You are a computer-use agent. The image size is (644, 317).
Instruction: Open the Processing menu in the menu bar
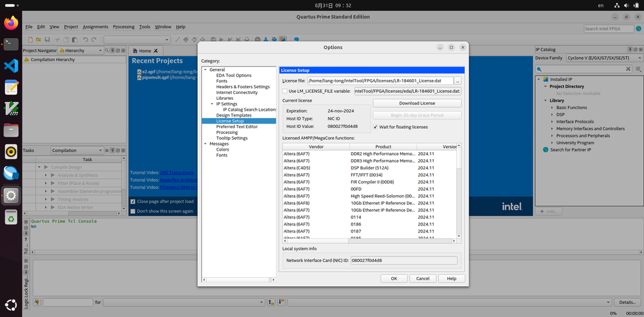pyautogui.click(x=123, y=27)
